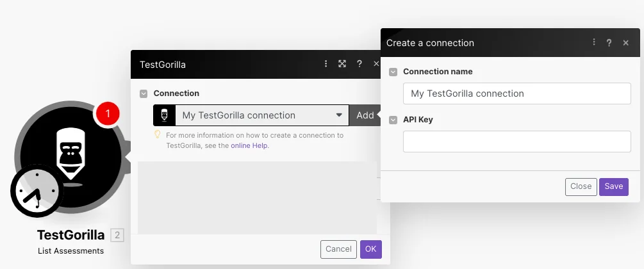
Task: Click Close in Create a connection dialog
Action: [x=581, y=186]
